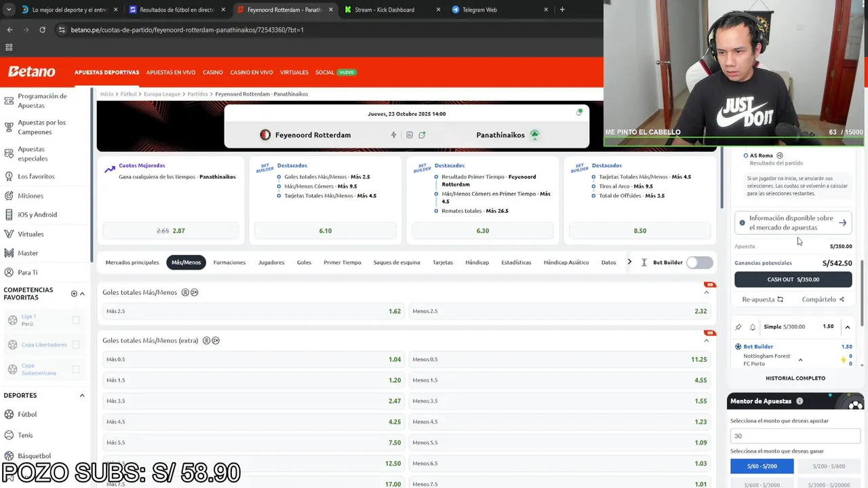Screen dimensions: 868x488
Task: Add a favorite competition with plus icon
Action: (74, 293)
